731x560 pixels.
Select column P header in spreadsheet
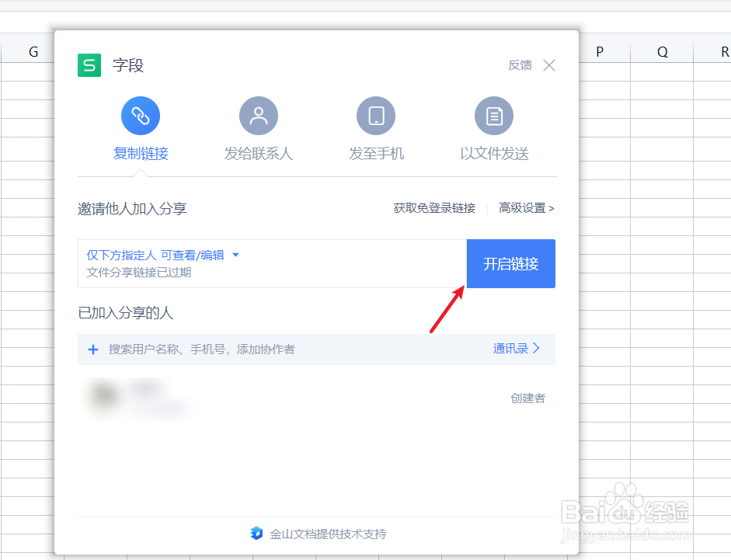(x=600, y=52)
